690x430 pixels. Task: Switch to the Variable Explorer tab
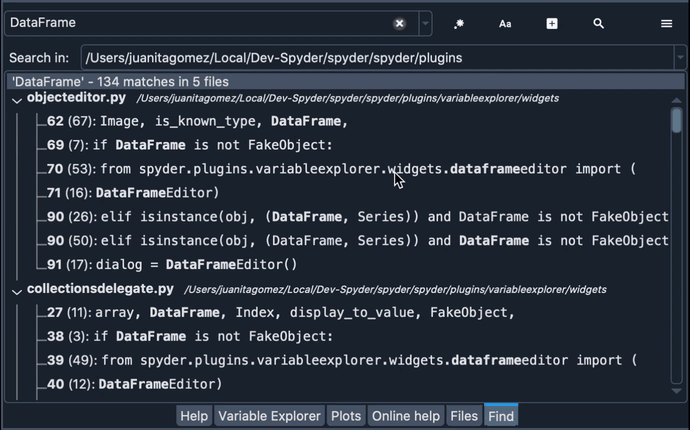coord(270,416)
